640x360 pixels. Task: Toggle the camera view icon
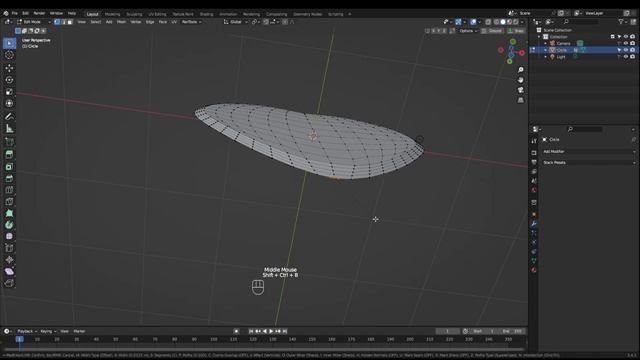(x=520, y=90)
